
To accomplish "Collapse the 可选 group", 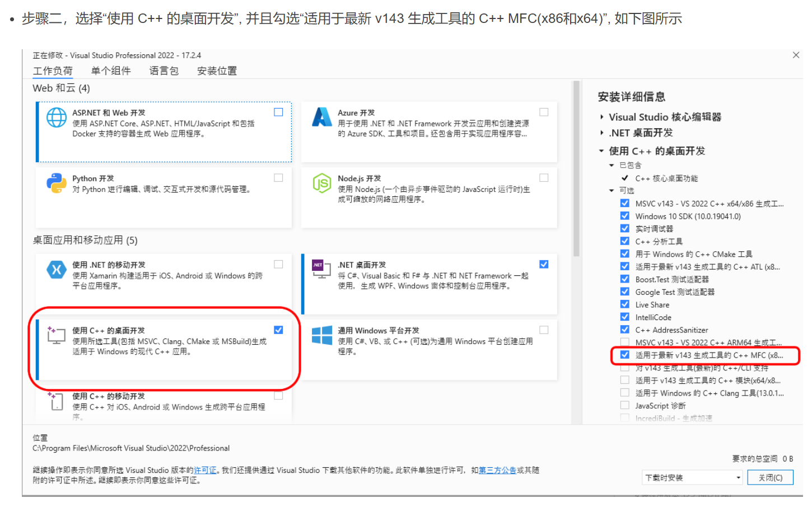I will pos(612,191).
